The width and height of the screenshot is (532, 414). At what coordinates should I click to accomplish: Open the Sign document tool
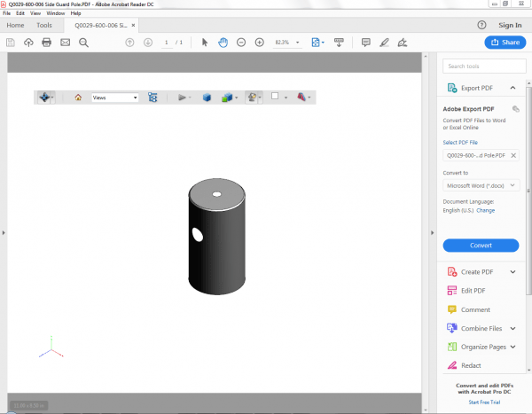click(403, 43)
